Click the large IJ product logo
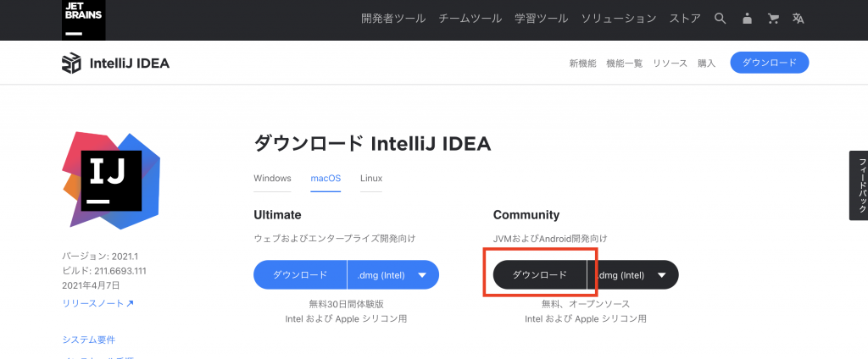 111,181
